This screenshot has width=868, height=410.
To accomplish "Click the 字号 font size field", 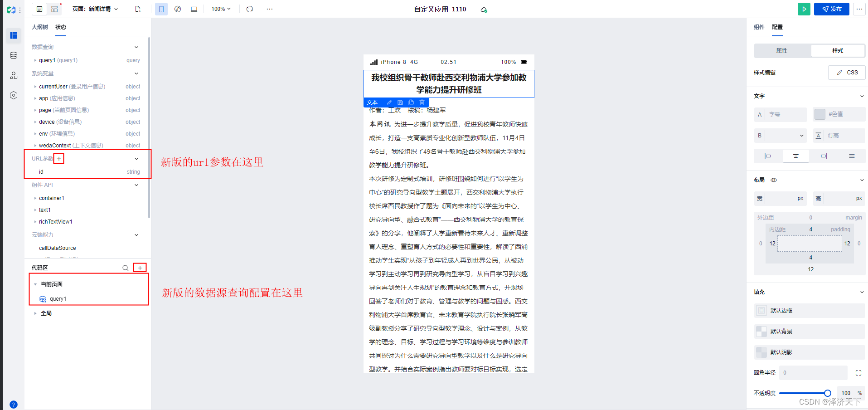I will point(781,115).
